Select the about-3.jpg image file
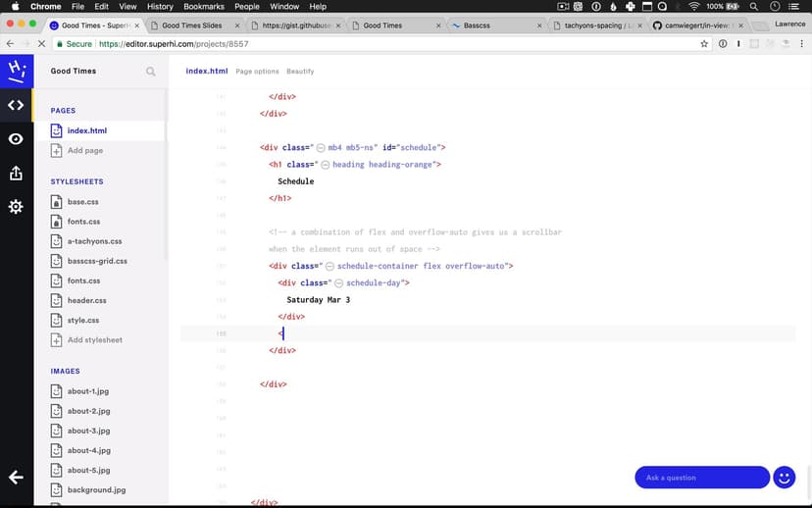 point(88,431)
